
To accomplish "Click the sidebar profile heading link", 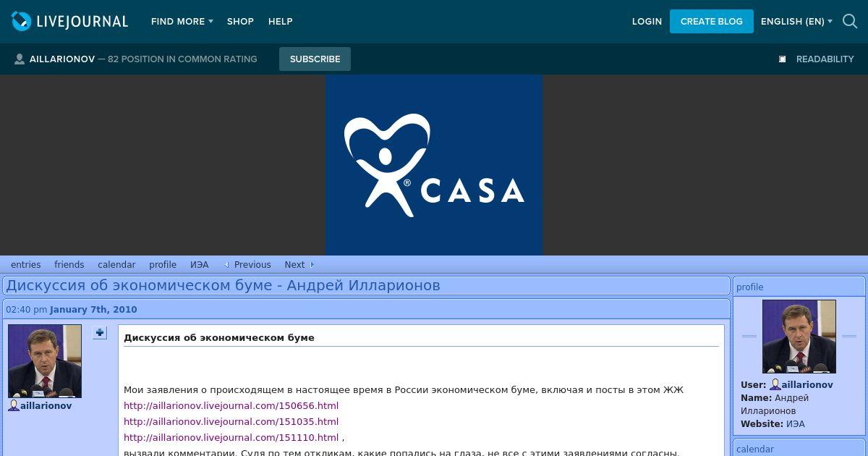I will (x=749, y=287).
